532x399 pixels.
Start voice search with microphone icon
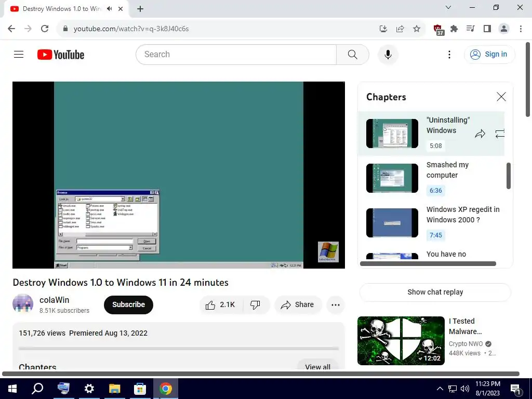388,54
